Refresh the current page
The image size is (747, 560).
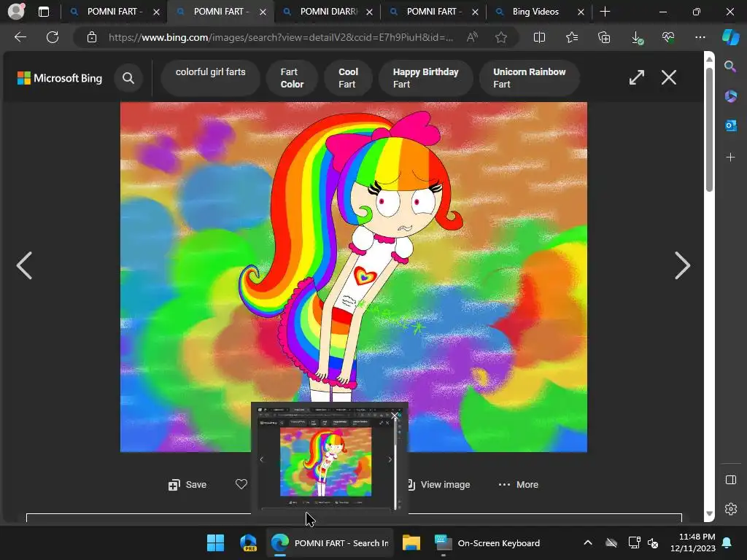click(53, 37)
